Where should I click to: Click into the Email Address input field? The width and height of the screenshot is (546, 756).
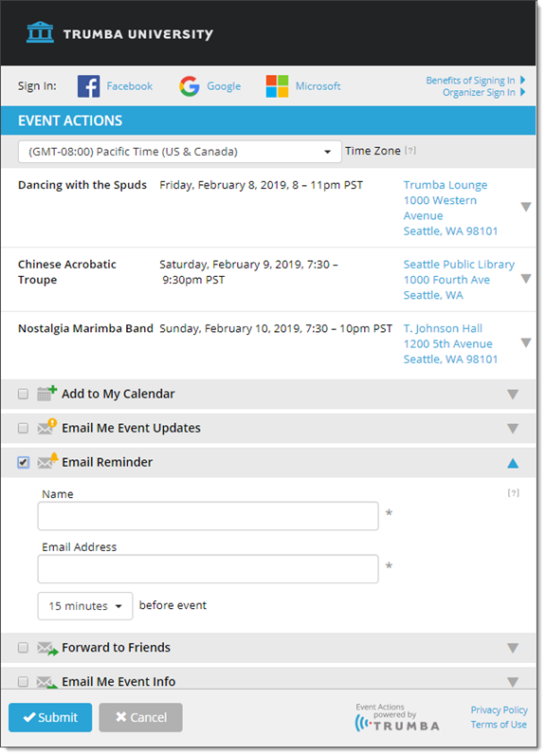click(x=209, y=569)
